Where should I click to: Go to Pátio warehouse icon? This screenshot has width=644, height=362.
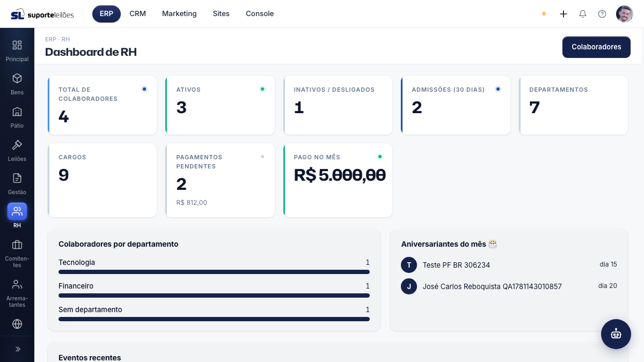point(17,112)
